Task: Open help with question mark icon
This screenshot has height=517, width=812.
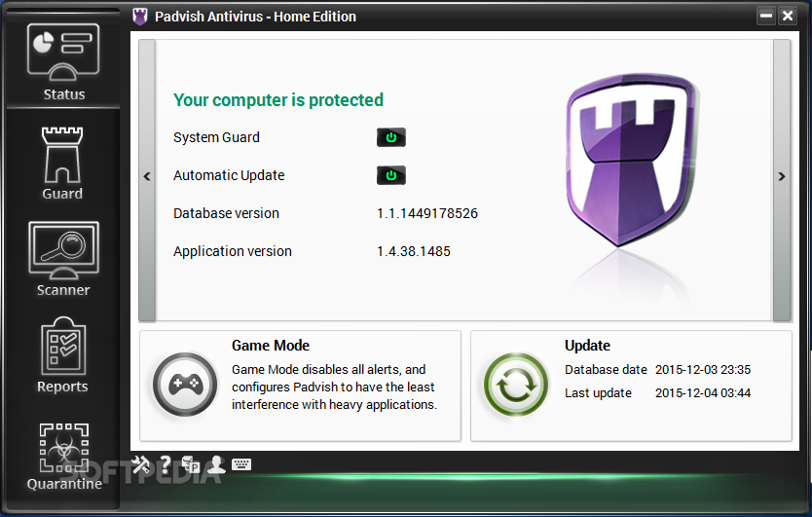Action: click(166, 464)
